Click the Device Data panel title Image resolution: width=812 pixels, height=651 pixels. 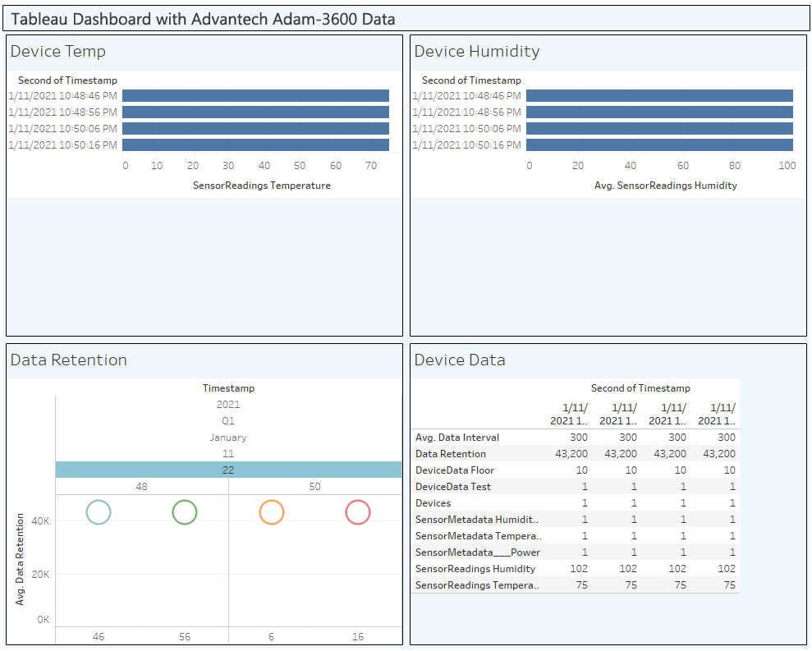click(460, 360)
